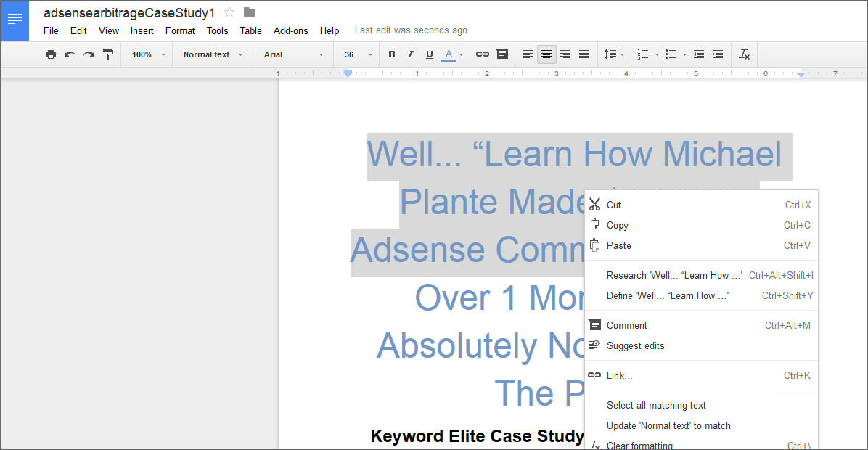This screenshot has width=868, height=450.
Task: Click the Print icon
Action: [50, 54]
